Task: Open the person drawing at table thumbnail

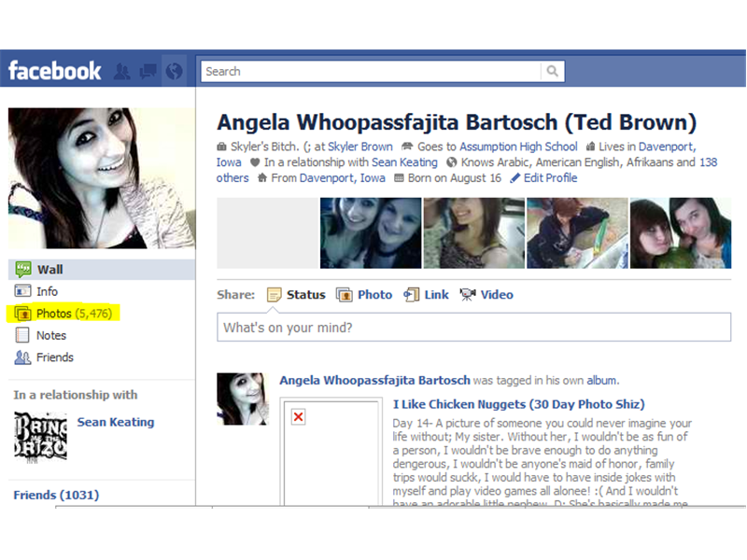Action: (577, 233)
